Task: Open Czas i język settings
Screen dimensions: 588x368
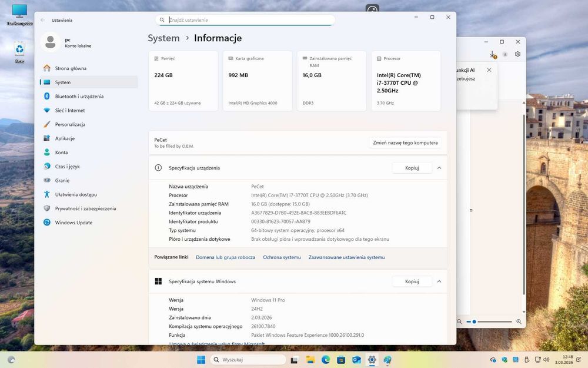Action: coord(89,167)
